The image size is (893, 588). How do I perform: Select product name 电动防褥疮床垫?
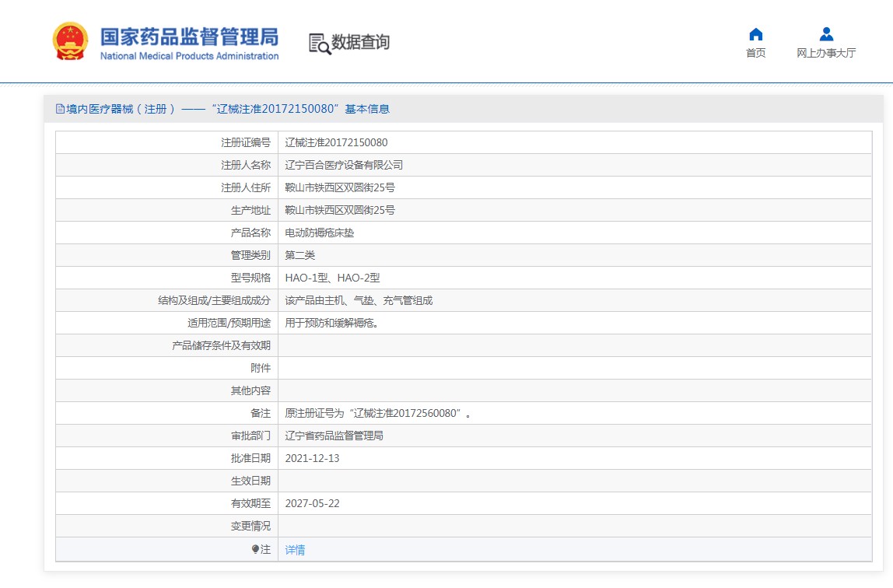point(320,233)
